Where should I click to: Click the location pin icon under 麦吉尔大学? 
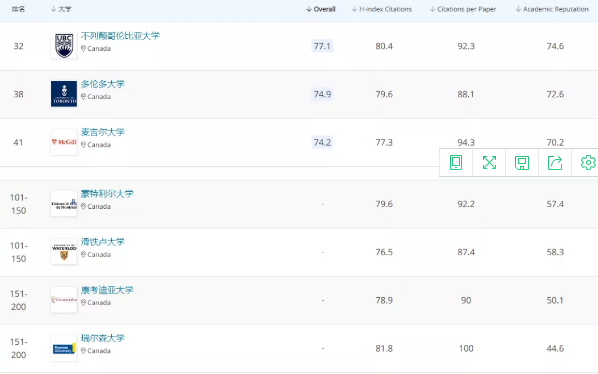pos(83,144)
